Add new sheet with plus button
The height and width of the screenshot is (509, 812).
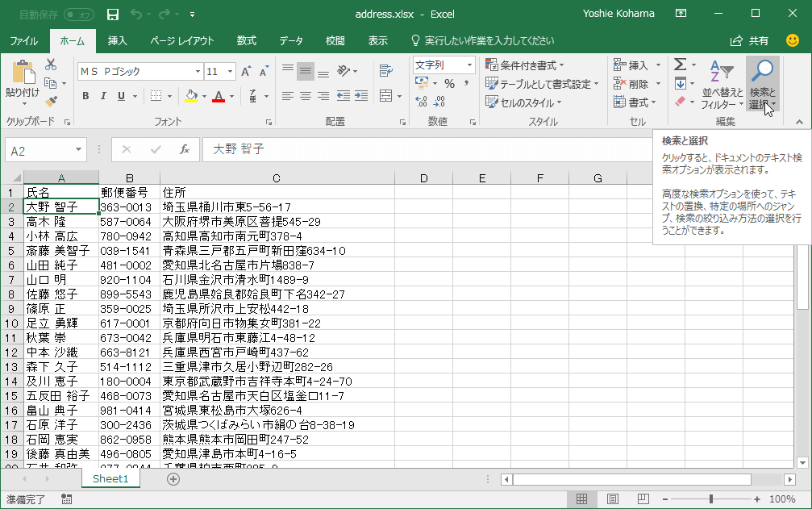[173, 479]
